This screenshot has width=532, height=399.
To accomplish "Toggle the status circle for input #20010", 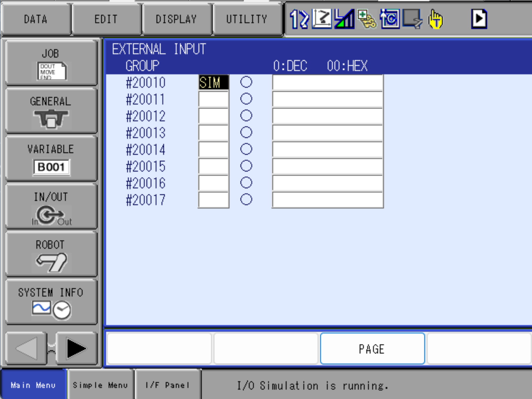I will pyautogui.click(x=246, y=82).
